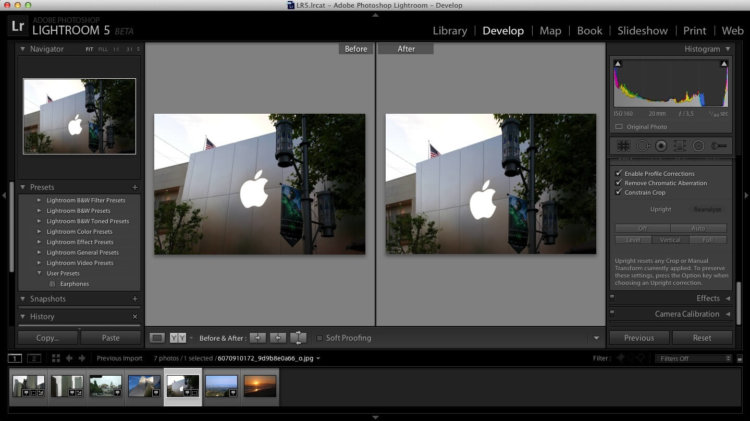The height and width of the screenshot is (421, 750).
Task: Open Filters Off dropdown
Action: pos(694,358)
